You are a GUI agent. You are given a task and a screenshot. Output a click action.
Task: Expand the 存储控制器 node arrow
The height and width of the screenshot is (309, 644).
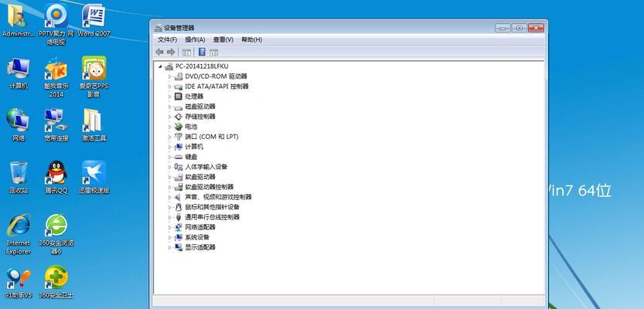pyautogui.click(x=169, y=117)
